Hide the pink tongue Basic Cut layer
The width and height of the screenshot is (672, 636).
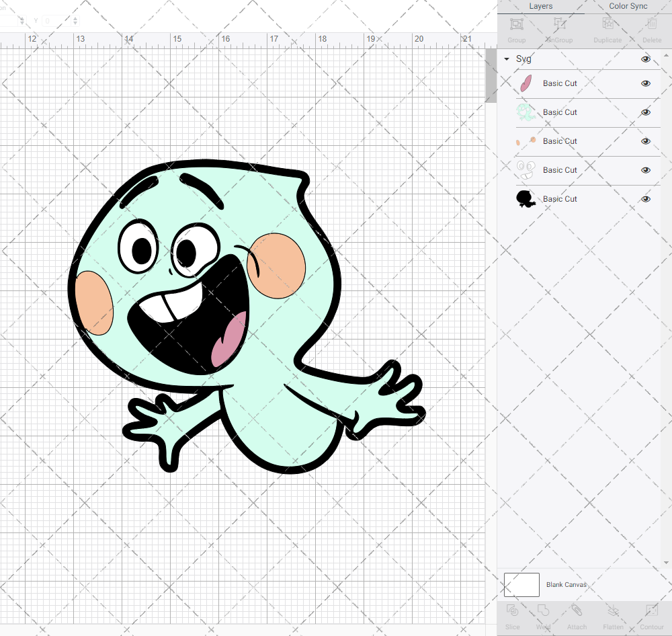[x=645, y=83]
